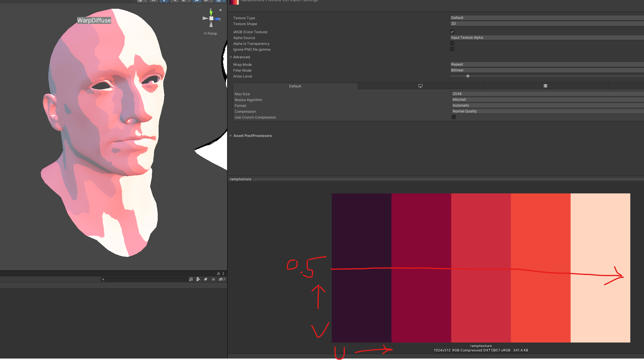644x360 pixels.
Task: Enable Use Crunch Compression checkbox
Action: click(454, 117)
